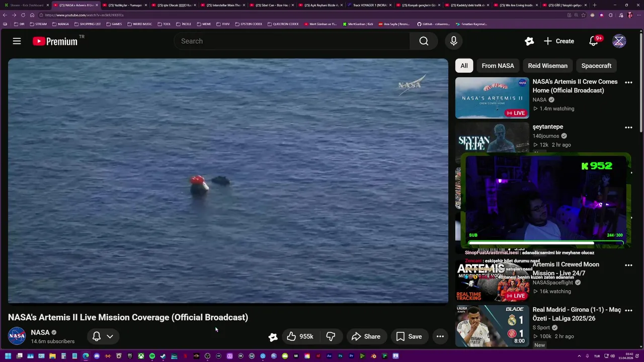Open the NASA channel name link
The height and width of the screenshot is (362, 644).
[x=40, y=332]
